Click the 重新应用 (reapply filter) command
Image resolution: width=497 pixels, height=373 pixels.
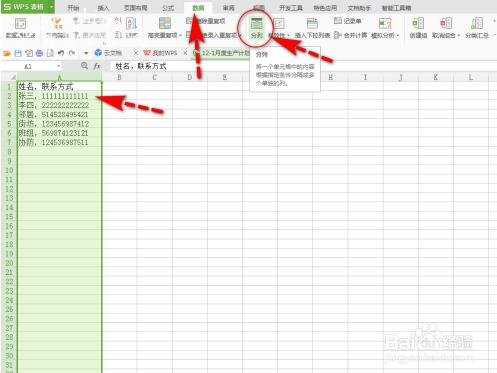tap(89, 35)
